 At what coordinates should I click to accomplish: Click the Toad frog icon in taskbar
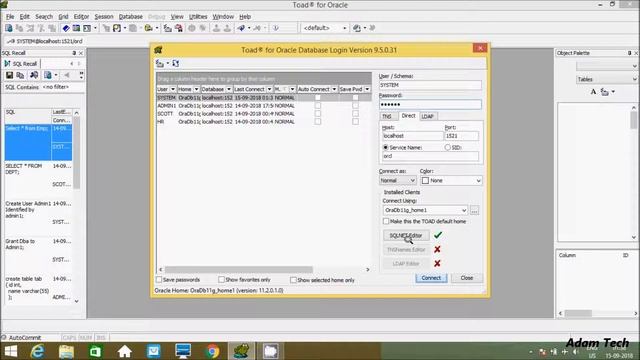pos(241,351)
